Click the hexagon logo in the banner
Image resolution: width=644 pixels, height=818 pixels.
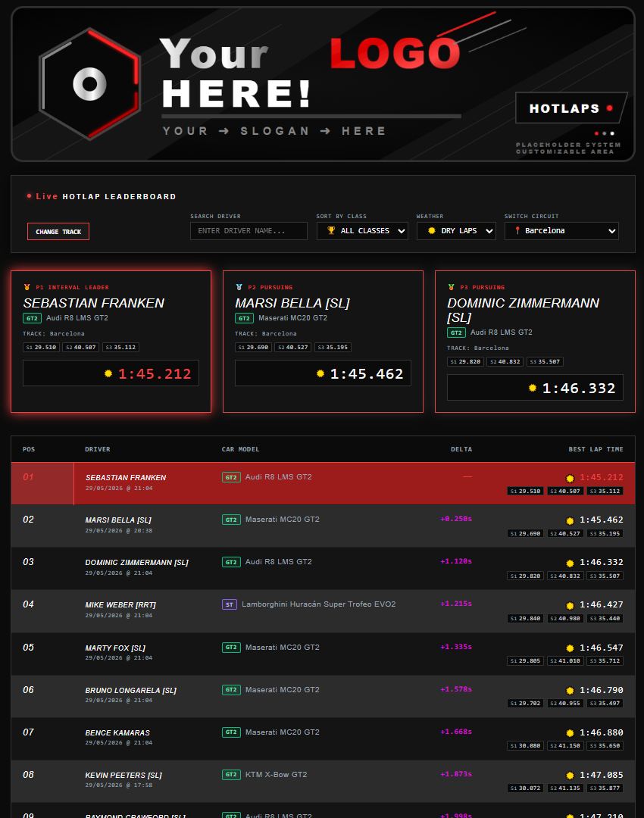coord(89,84)
